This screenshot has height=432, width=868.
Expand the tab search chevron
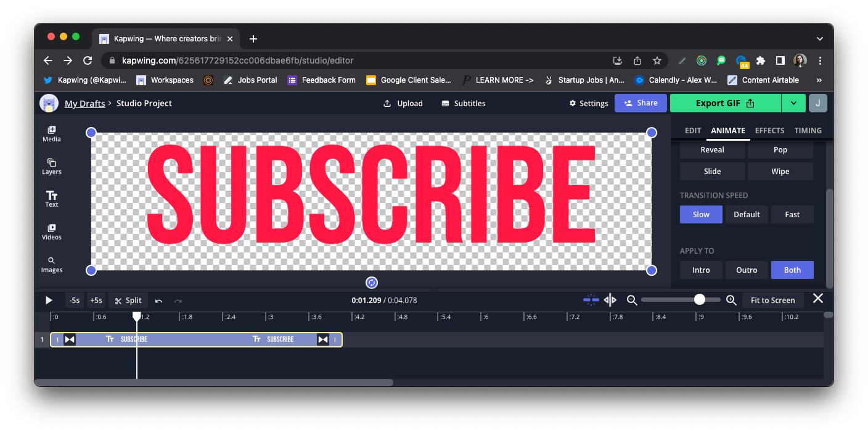click(x=819, y=39)
